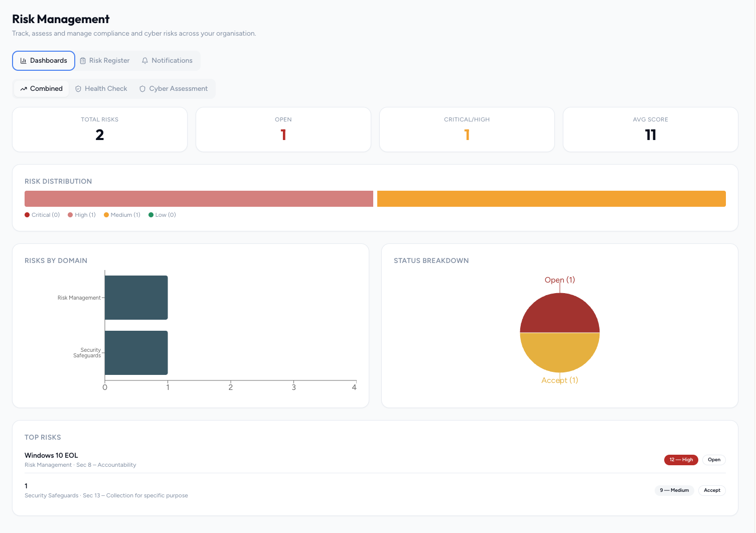
Task: Click the Status Breakdown heading
Action: (431, 260)
